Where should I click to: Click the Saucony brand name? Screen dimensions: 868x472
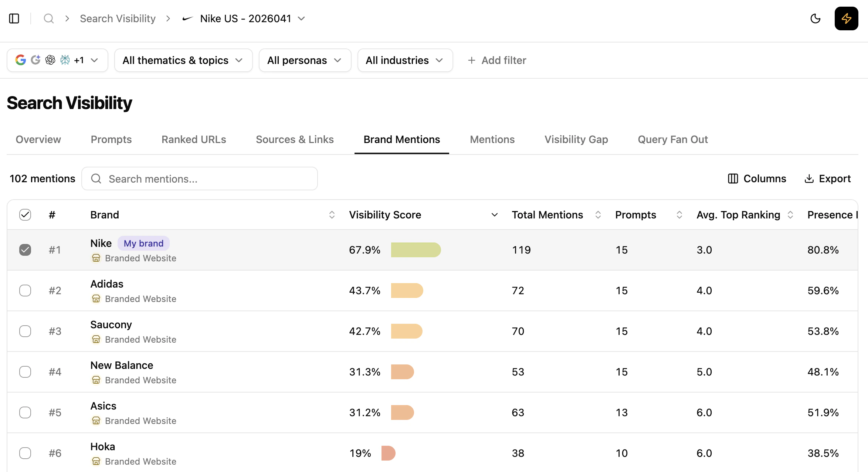pos(111,325)
